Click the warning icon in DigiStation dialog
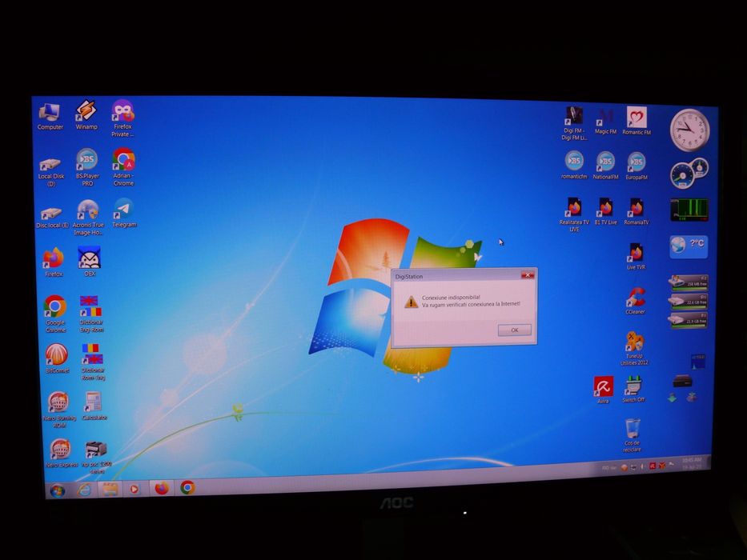The width and height of the screenshot is (747, 560). click(412, 302)
